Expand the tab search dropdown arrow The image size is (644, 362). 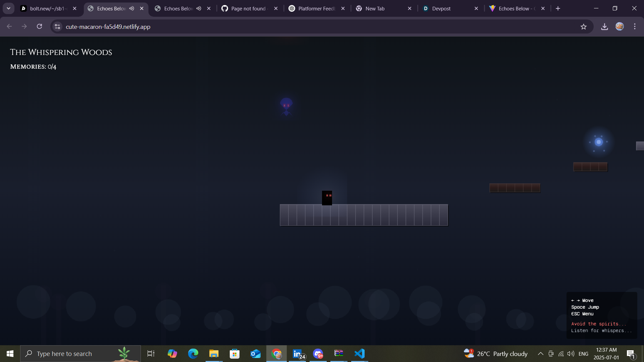point(8,8)
